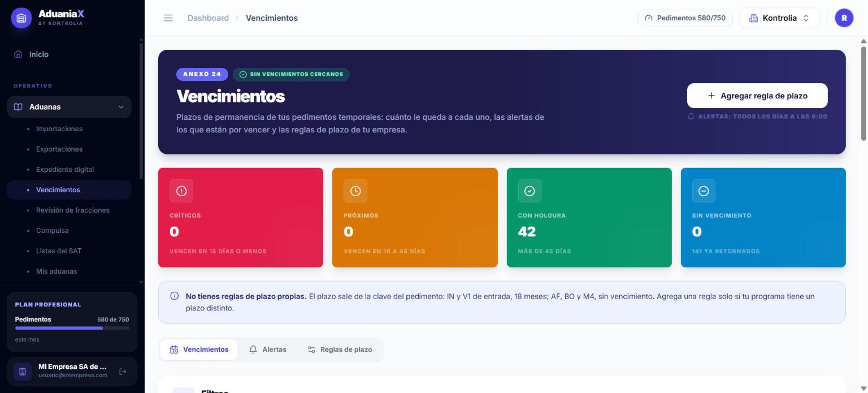
Task: Click the Mi Empresa company icon
Action: pyautogui.click(x=23, y=372)
